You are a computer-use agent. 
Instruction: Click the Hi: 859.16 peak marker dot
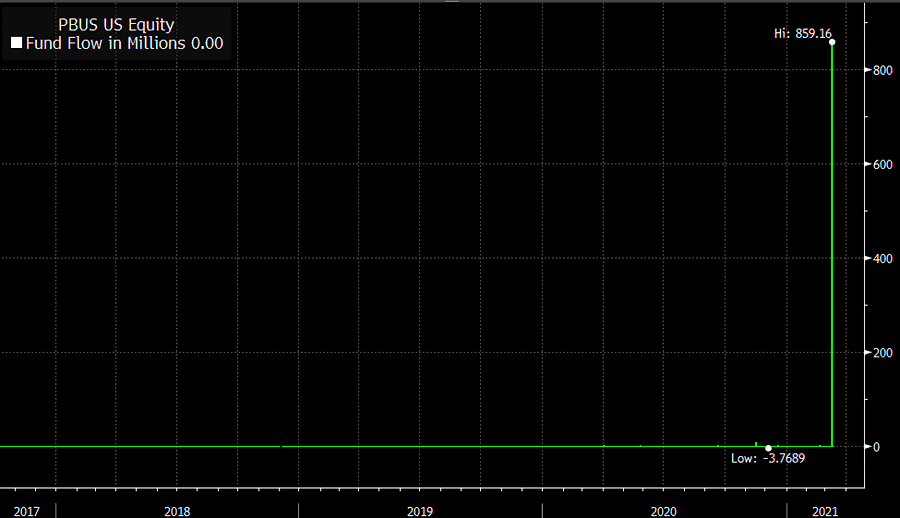(x=832, y=42)
